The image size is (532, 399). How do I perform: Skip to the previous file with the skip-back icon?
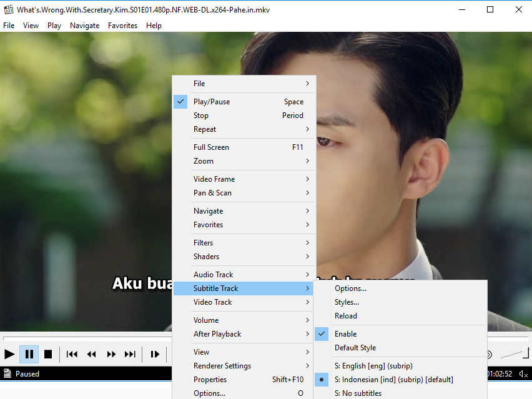72,354
